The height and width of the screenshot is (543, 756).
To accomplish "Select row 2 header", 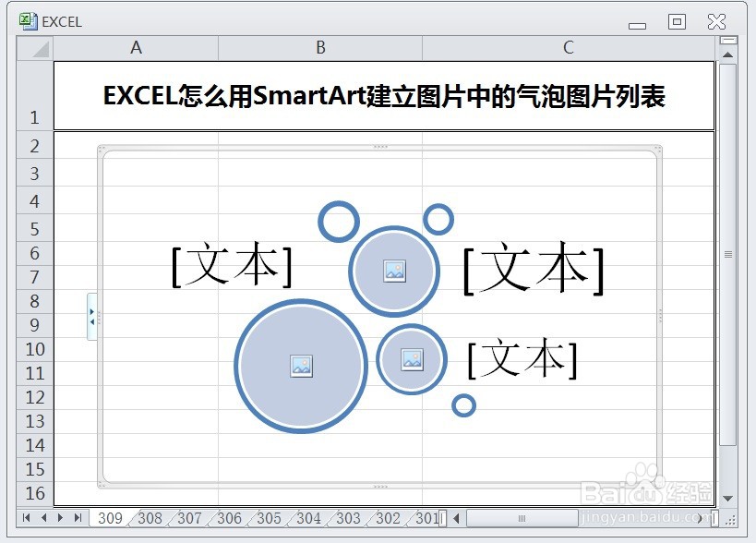I will (x=35, y=145).
